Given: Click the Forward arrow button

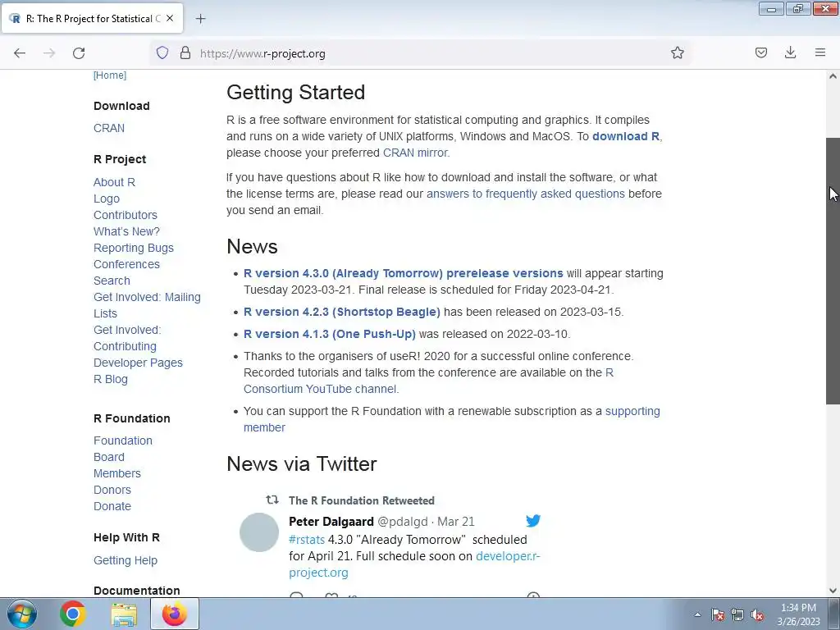Looking at the screenshot, I should pyautogui.click(x=49, y=53).
